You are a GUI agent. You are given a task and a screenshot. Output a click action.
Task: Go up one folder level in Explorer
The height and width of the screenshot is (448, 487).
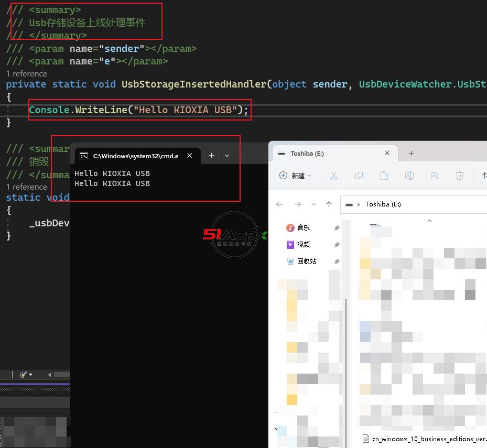coord(329,204)
